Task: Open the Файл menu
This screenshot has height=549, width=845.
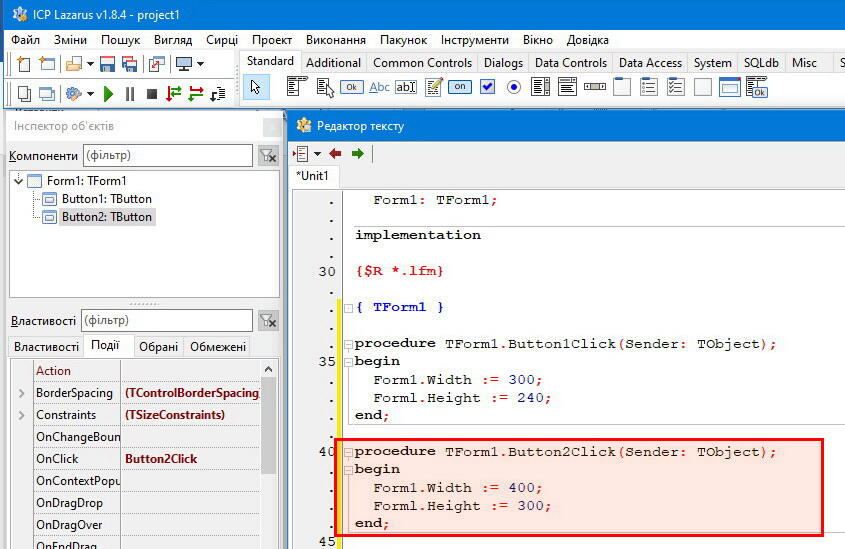Action: click(x=25, y=40)
